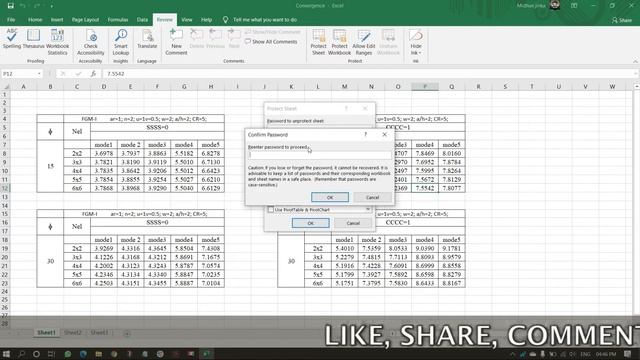Save the workbook via quick access
This screenshot has height=360, width=640.
click(11, 6)
